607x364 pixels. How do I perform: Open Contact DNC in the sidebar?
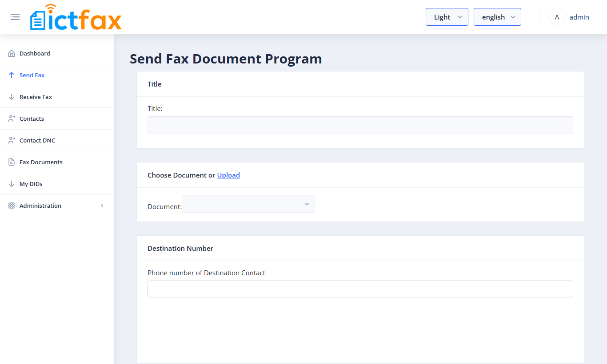click(57, 140)
